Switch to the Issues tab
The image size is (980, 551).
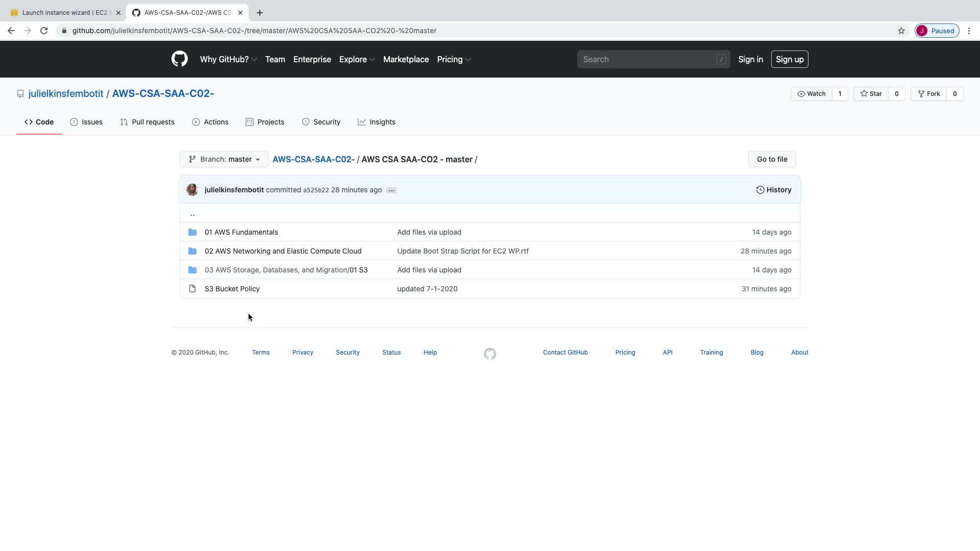86,122
